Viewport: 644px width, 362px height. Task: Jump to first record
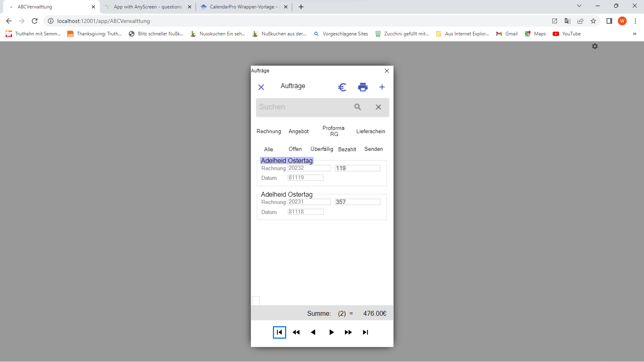279,332
